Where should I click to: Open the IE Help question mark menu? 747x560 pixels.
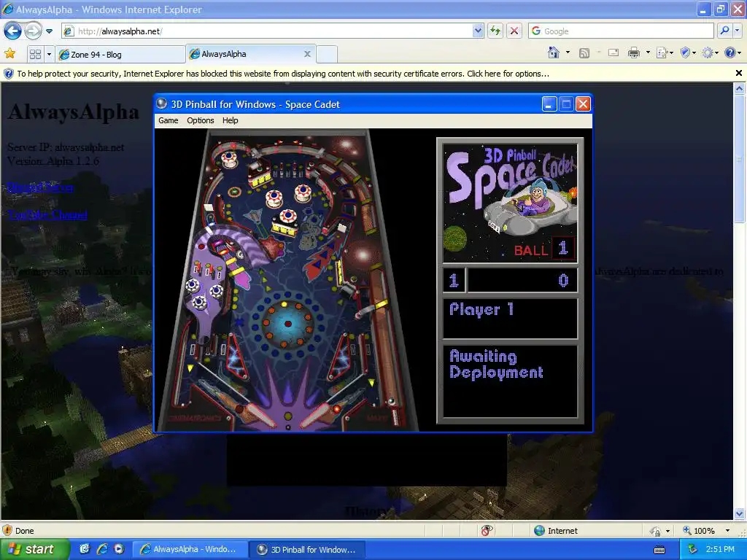pos(732,52)
